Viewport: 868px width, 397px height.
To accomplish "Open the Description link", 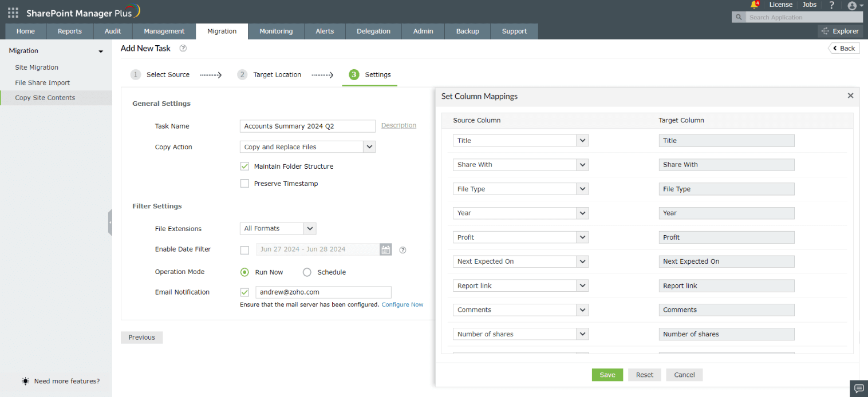I will [399, 125].
